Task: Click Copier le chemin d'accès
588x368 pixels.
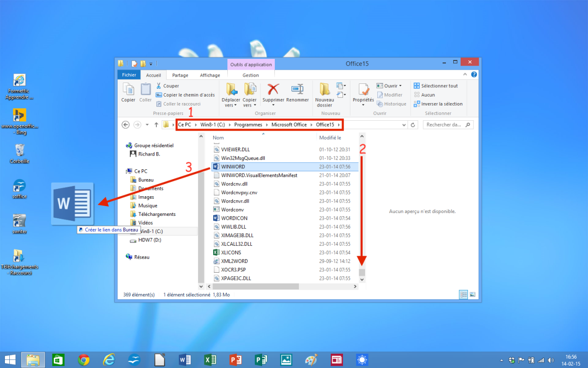Action: (185, 95)
